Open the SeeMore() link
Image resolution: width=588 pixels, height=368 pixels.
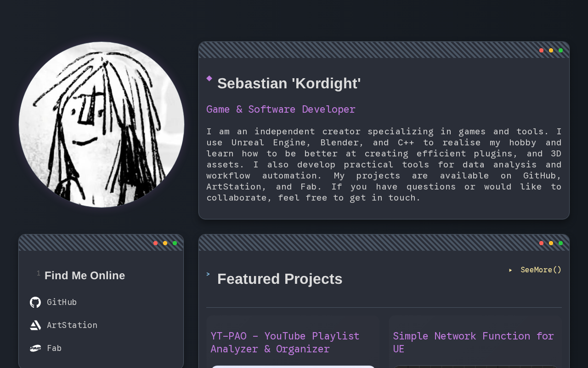point(541,270)
